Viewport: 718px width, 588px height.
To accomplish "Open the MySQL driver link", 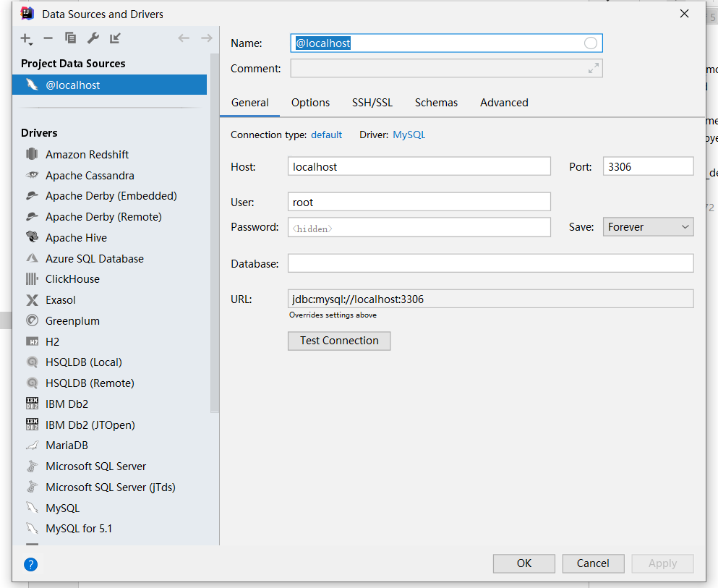I will click(409, 135).
